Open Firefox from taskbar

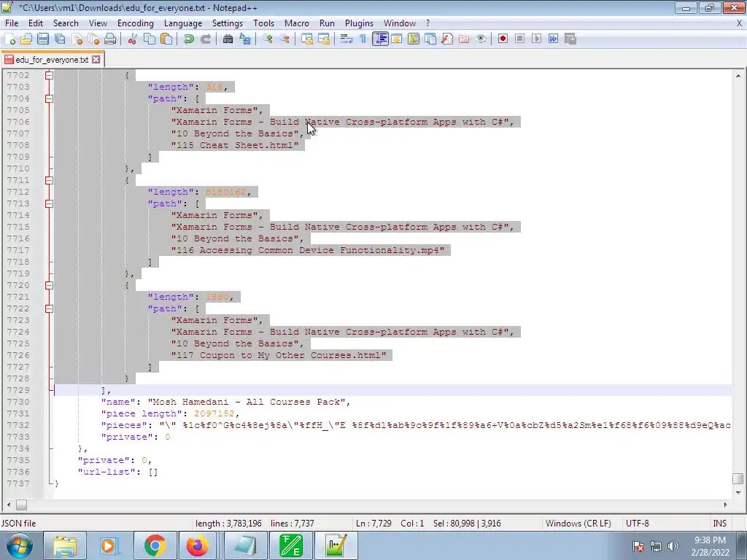[x=197, y=545]
